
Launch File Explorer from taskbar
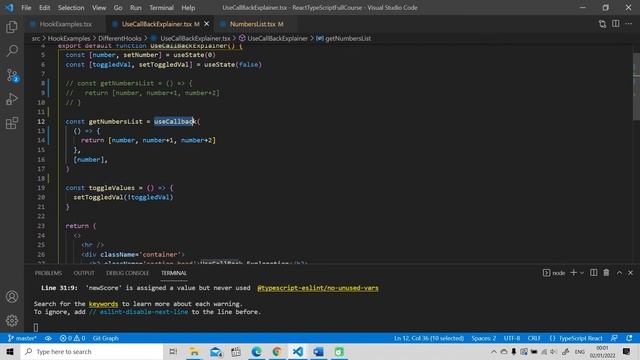pos(194,351)
